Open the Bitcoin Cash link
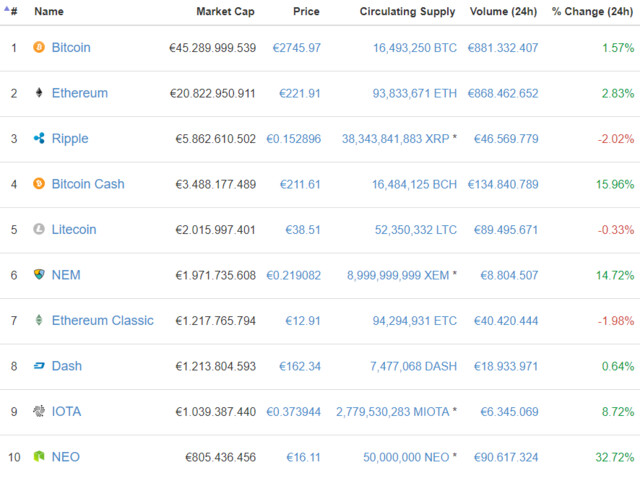Image resolution: width=640 pixels, height=478 pixels. [88, 184]
